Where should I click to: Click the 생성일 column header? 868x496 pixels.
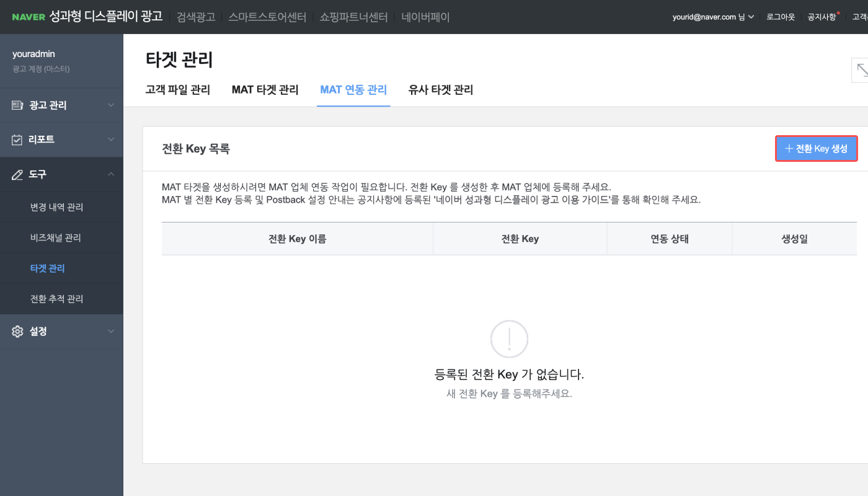pos(795,239)
